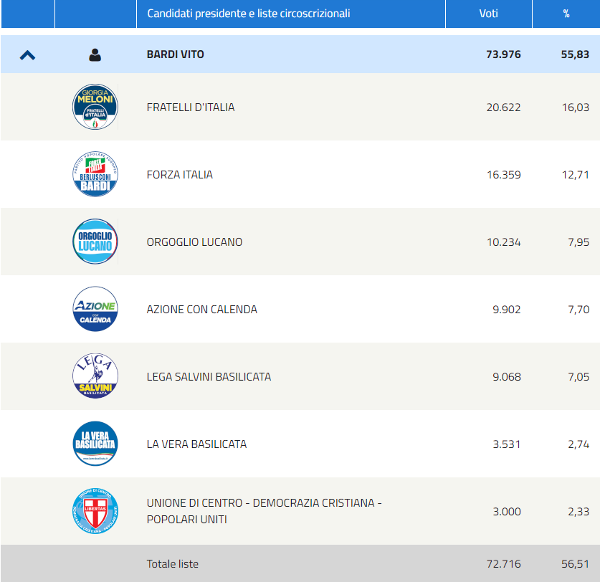Click the candidate person icon
This screenshot has height=582, width=600.
click(x=95, y=54)
